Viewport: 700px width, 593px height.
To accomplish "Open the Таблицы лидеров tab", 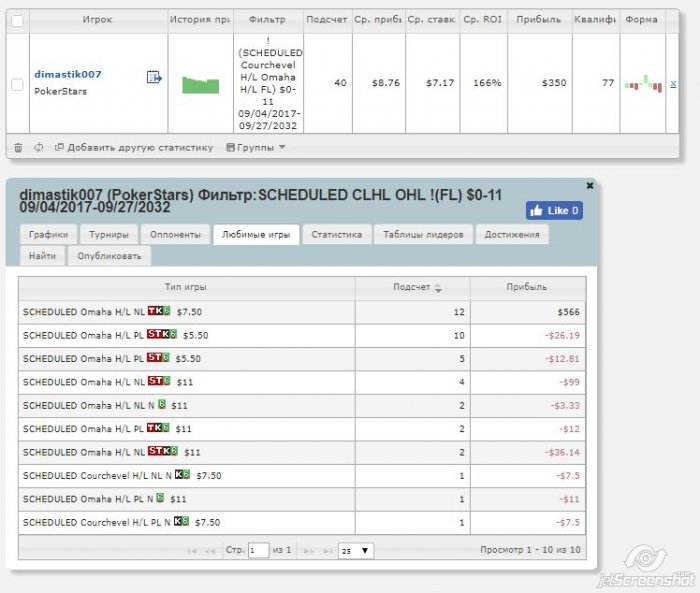I will 423,234.
